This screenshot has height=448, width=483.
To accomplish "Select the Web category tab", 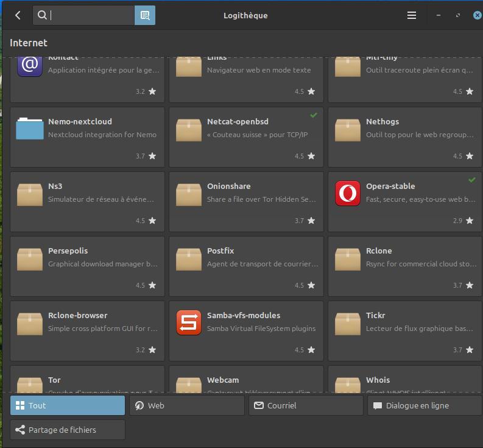I will tap(186, 405).
